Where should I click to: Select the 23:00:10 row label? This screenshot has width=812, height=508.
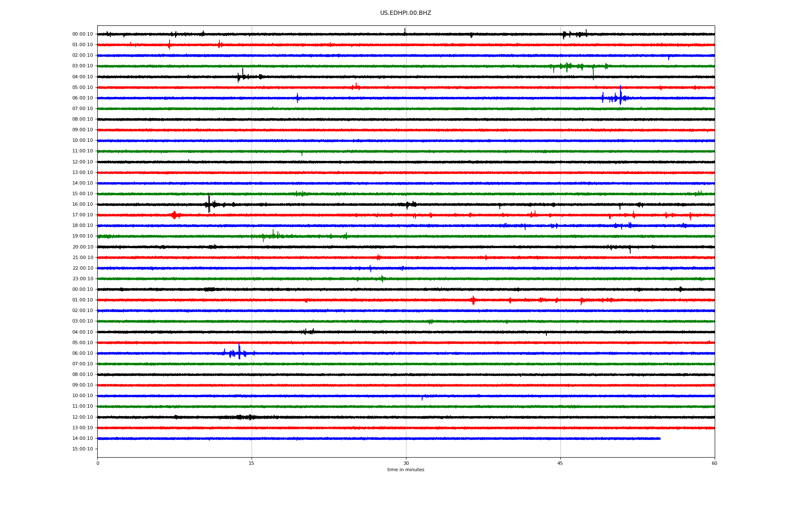click(x=82, y=279)
